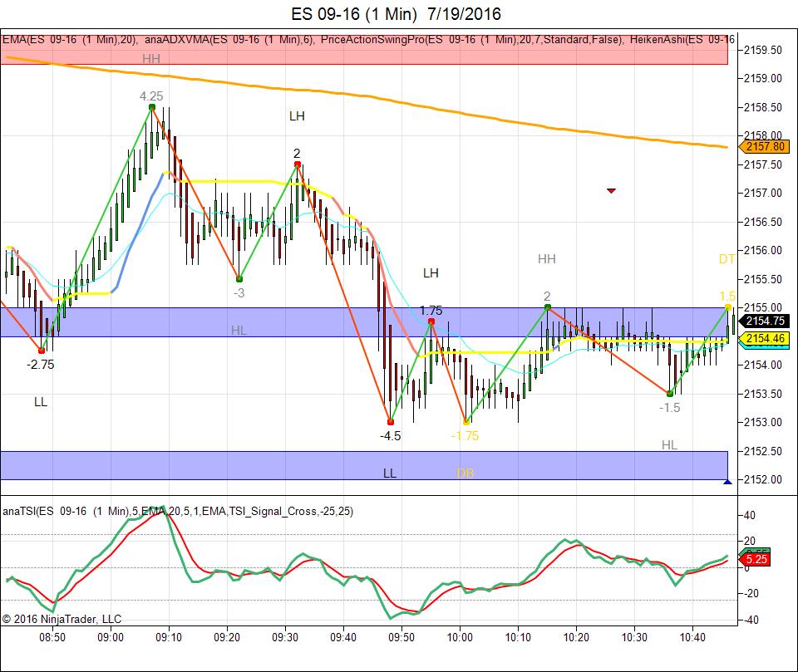Click the 09:10 time axis label
The width and height of the screenshot is (798, 672).
(x=169, y=637)
